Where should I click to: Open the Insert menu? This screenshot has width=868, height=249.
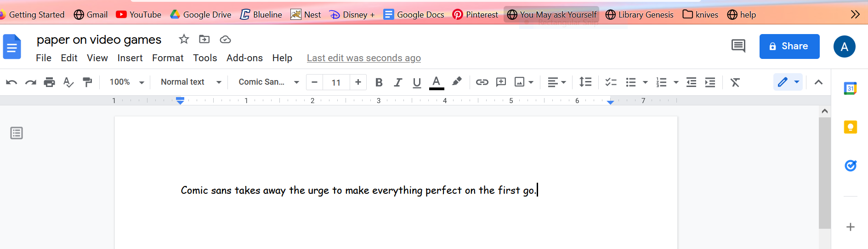tap(130, 58)
